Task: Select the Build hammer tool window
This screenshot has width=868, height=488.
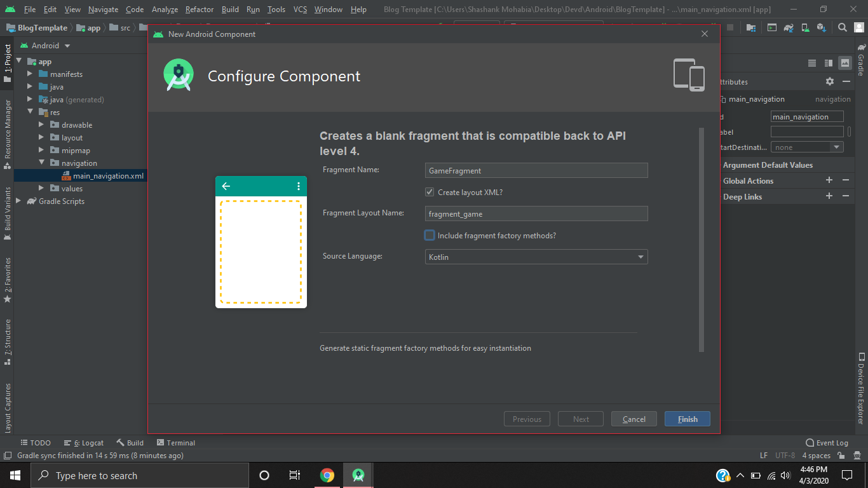Action: (130, 442)
